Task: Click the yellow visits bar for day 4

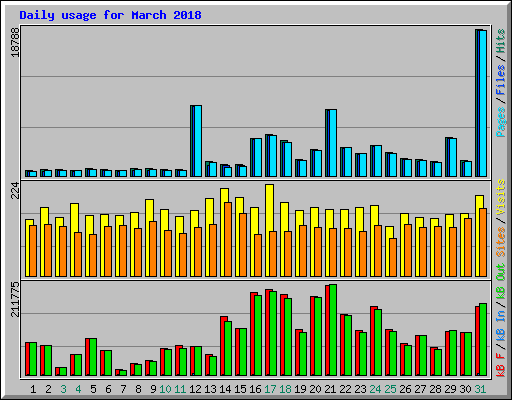Action: pos(75,218)
